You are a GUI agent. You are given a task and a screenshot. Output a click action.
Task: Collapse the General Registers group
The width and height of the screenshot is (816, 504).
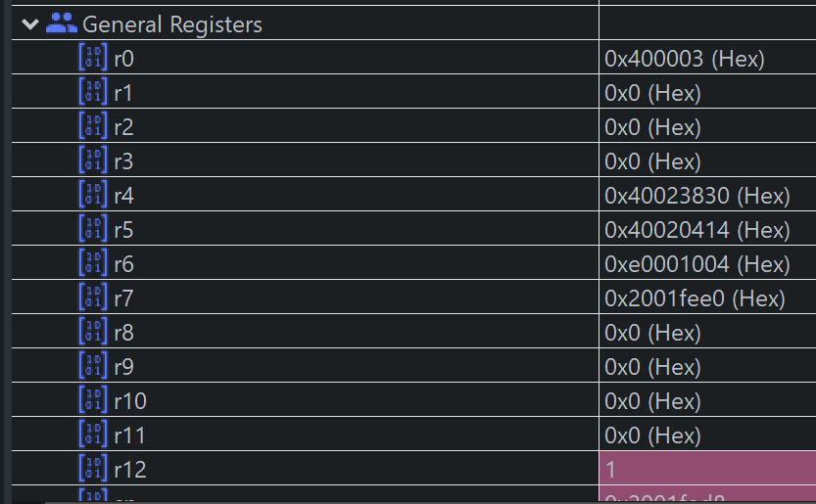pos(30,23)
